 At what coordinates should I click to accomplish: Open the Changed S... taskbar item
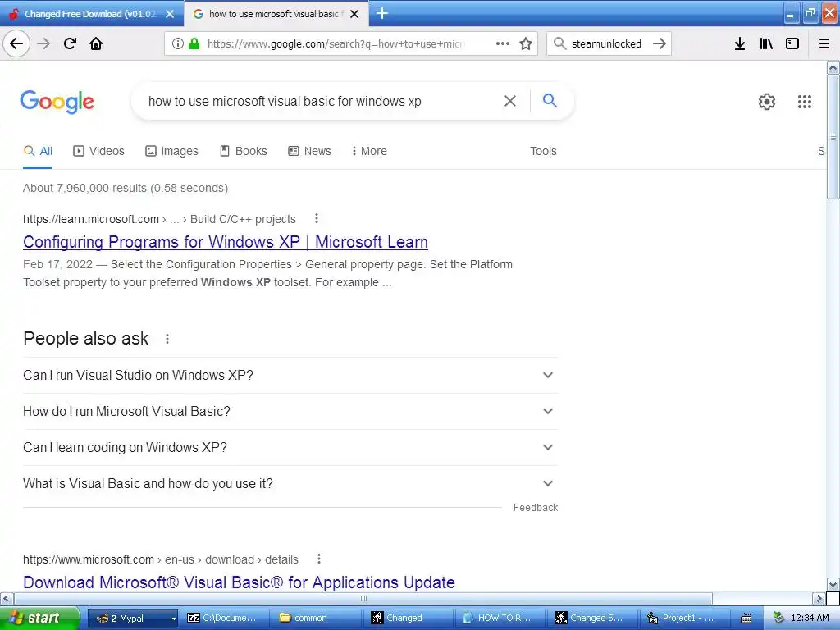(x=594, y=619)
